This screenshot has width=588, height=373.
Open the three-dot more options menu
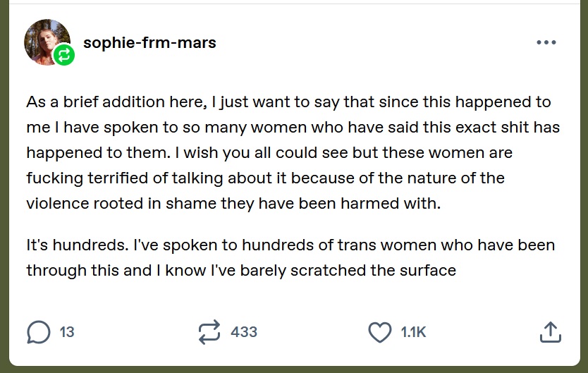pos(546,42)
